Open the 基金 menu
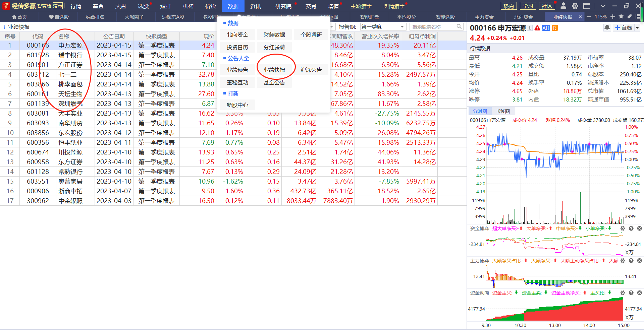 point(98,6)
